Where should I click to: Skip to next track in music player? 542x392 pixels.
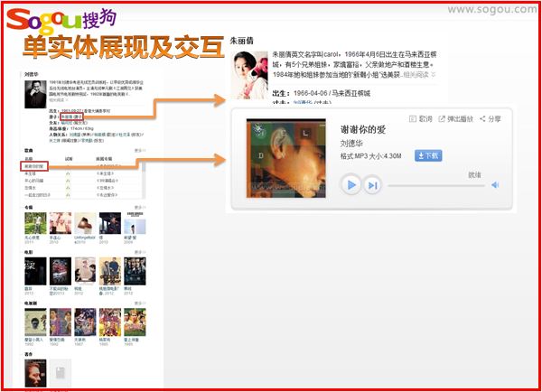372,186
